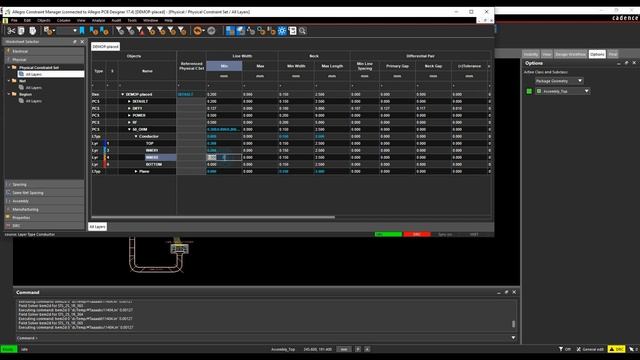Click the last funnel filter icon
This screenshot has height=360, width=640.
click(182, 31)
